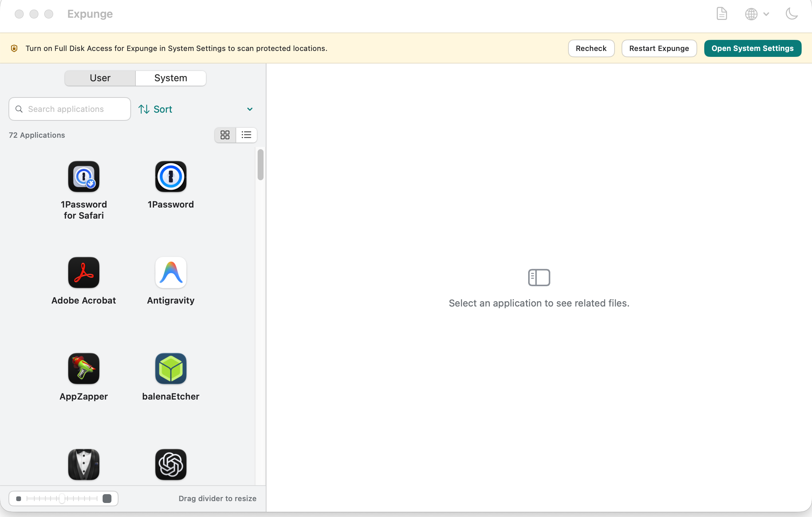Select the AppZapper ray gun icon
Viewport: 812px width, 517px height.
pos(84,369)
